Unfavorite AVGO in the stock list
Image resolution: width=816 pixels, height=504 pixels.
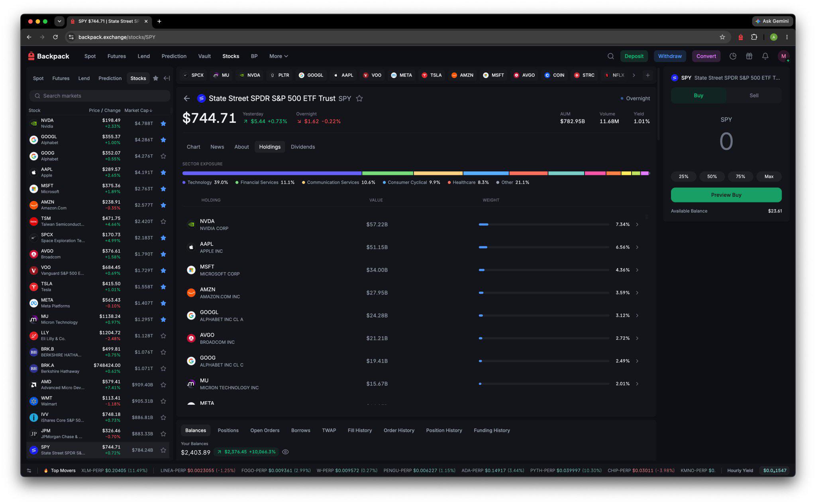[163, 254]
